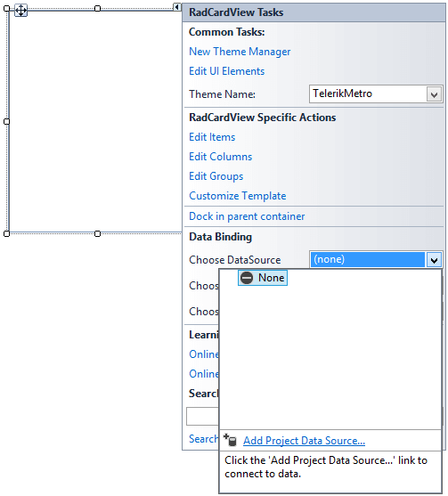Select None in the data source list
448x496 pixels.
click(x=263, y=278)
